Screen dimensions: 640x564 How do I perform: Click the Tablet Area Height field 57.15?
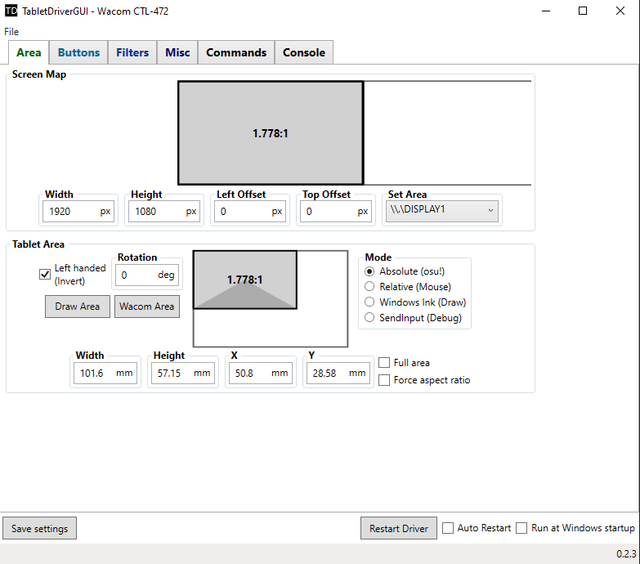tap(183, 373)
